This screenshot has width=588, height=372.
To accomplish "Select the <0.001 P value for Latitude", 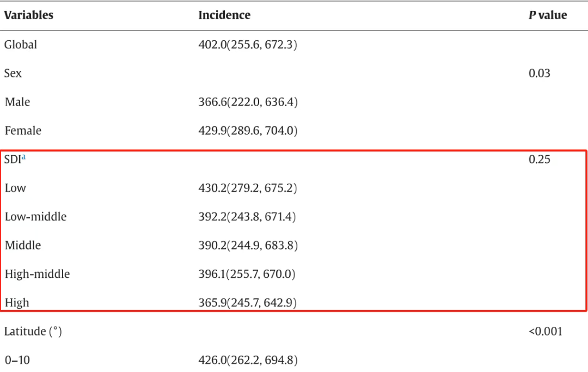I will click(545, 331).
